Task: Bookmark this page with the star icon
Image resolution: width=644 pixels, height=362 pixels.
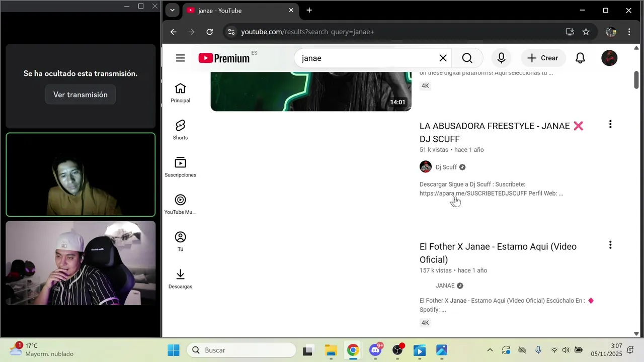Action: click(586, 32)
